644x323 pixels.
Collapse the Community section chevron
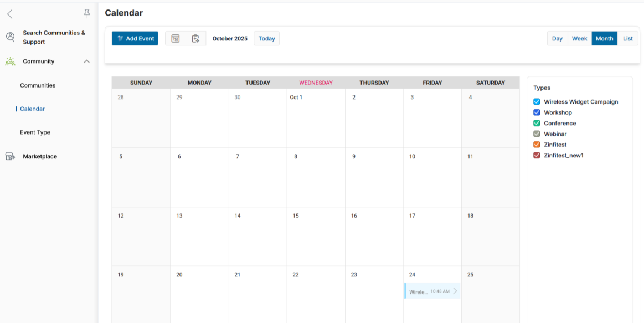point(87,61)
